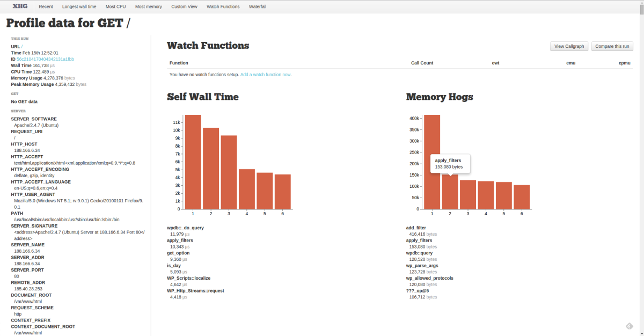
Task: Open the Most CPU runs list
Action: coord(115,6)
